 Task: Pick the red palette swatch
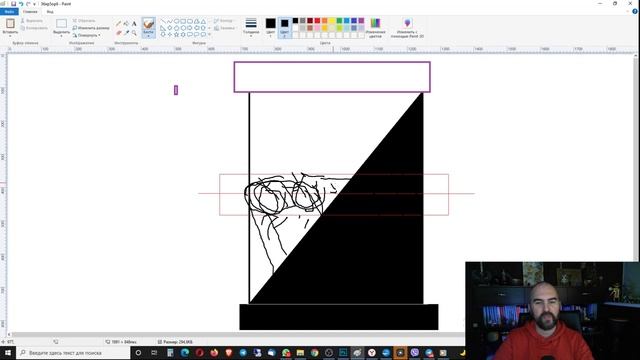pyautogui.click(x=317, y=20)
